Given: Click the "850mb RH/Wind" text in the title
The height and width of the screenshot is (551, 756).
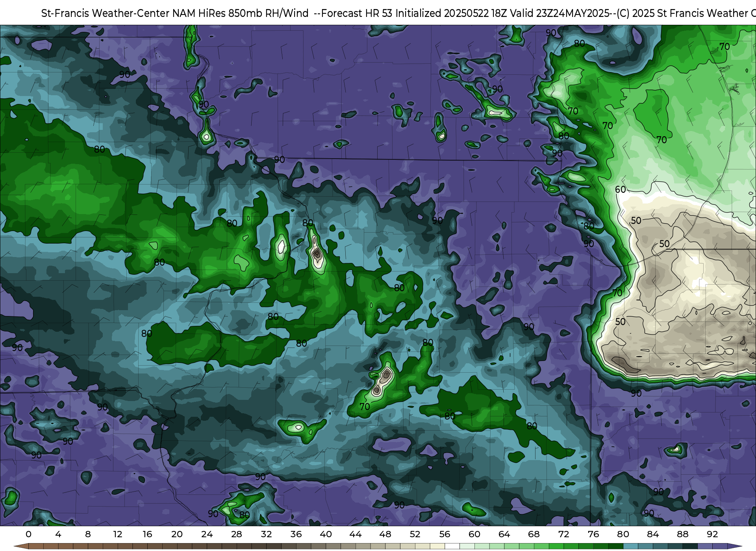Looking at the screenshot, I should [x=269, y=13].
